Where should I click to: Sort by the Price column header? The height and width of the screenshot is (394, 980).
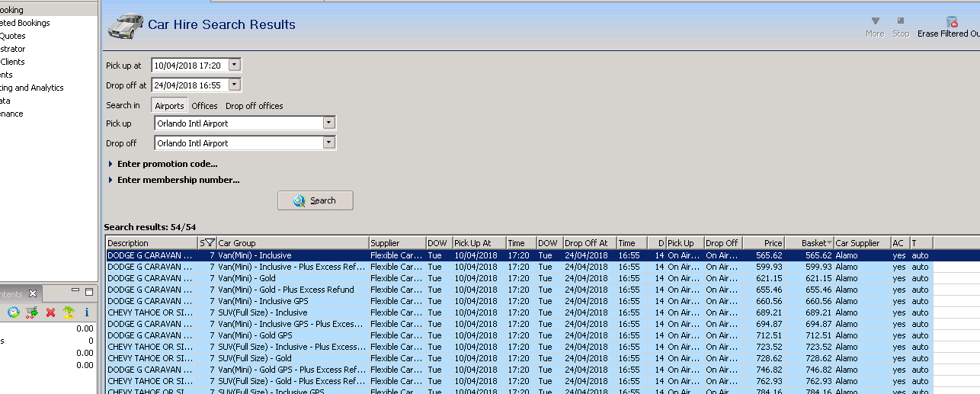coord(764,243)
